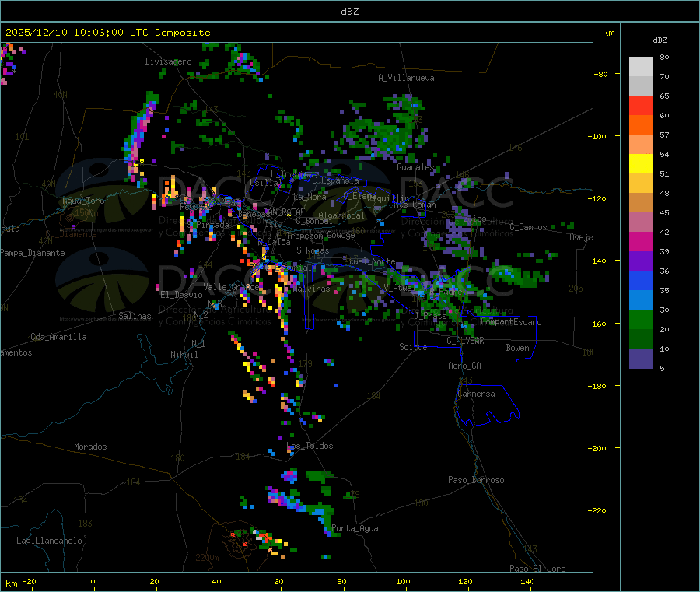Image resolution: width=700 pixels, height=592 pixels.
Task: Click the Nihuil location label
Action: [x=184, y=355]
